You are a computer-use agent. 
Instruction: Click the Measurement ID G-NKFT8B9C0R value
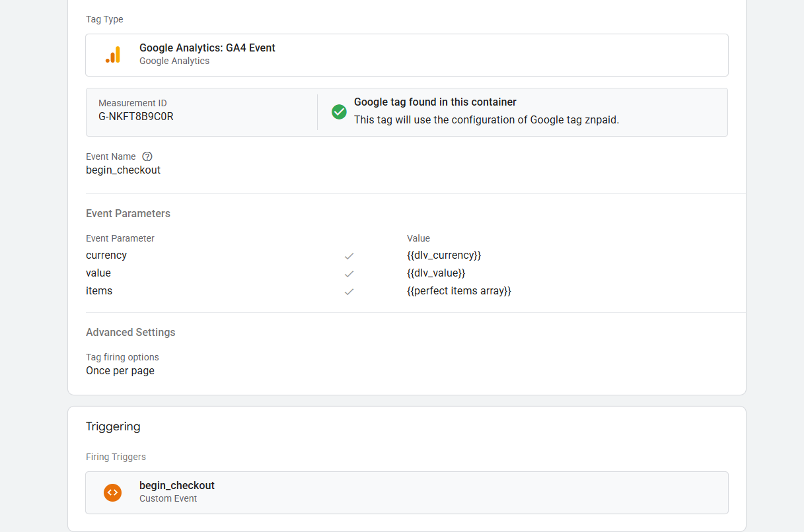[136, 117]
